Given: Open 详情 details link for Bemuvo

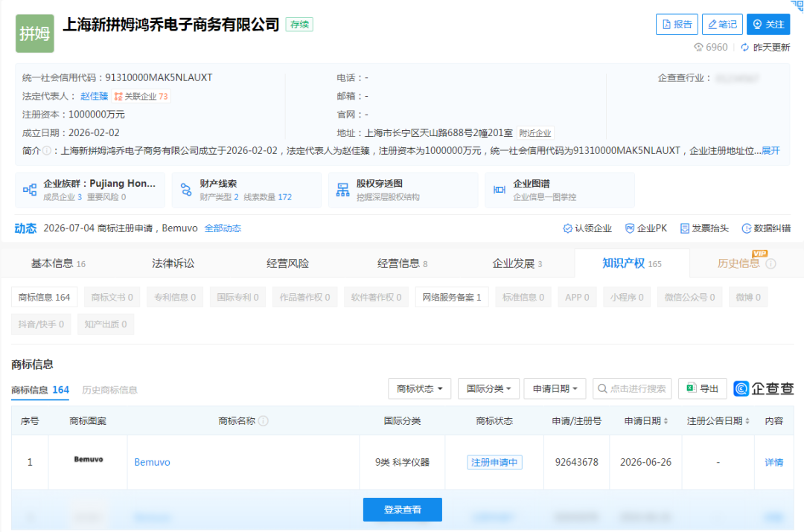Looking at the screenshot, I should tap(773, 462).
